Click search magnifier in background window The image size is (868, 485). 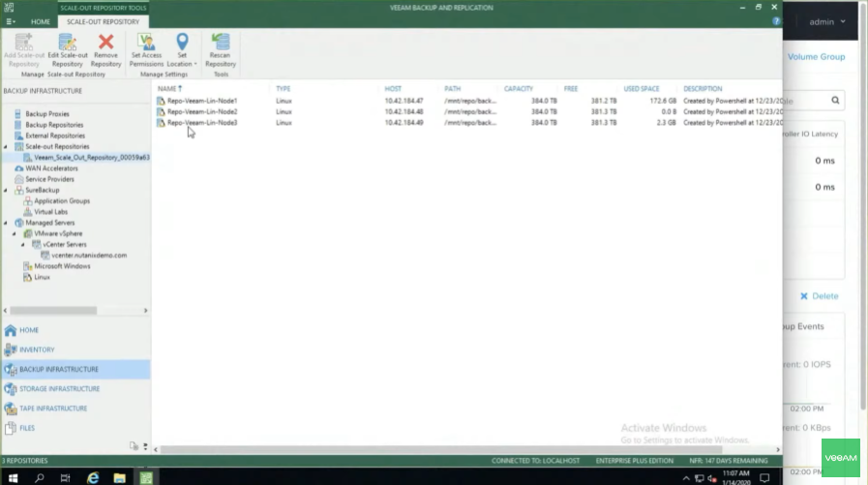pyautogui.click(x=835, y=101)
